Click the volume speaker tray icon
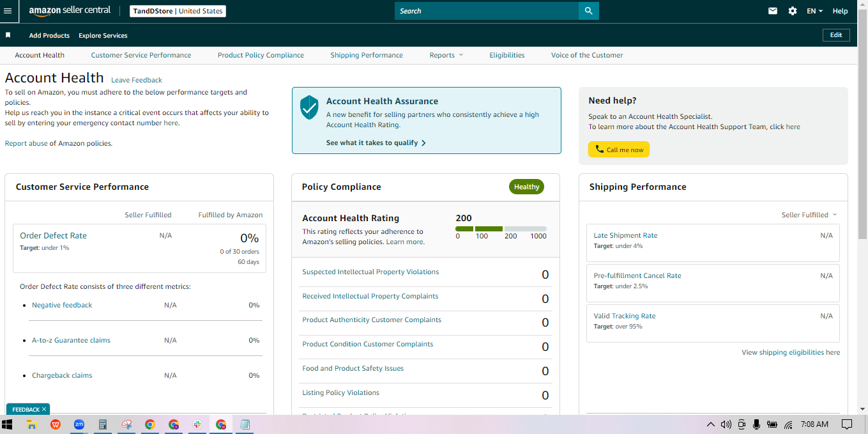 (726, 424)
